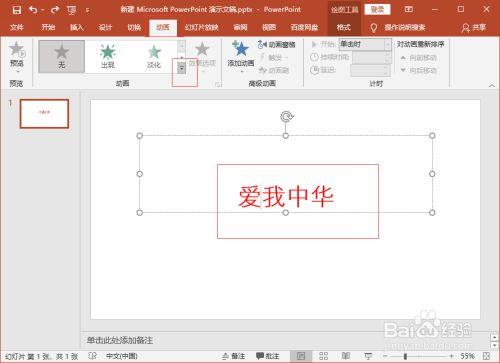Click the zoom out minus button
500x363 pixels.
385,356
